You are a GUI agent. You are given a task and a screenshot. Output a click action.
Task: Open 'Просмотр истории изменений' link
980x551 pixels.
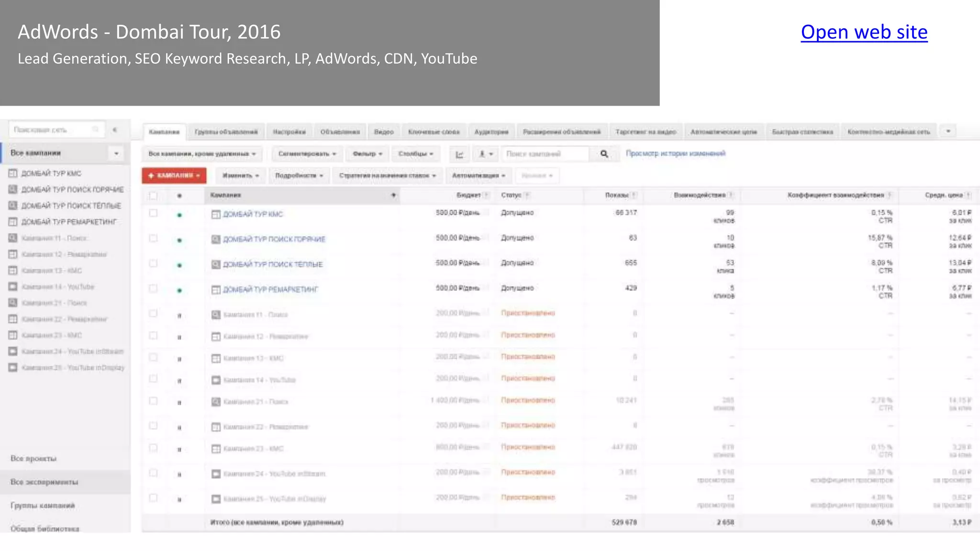tap(676, 154)
